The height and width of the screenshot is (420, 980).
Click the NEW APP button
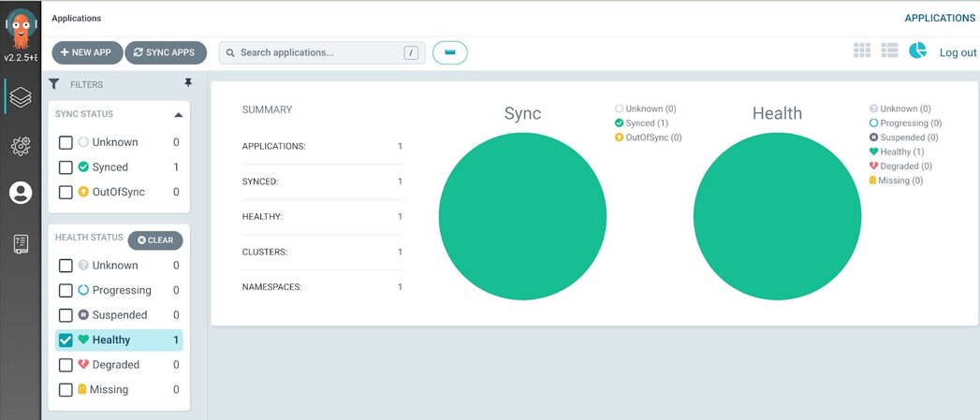[87, 52]
